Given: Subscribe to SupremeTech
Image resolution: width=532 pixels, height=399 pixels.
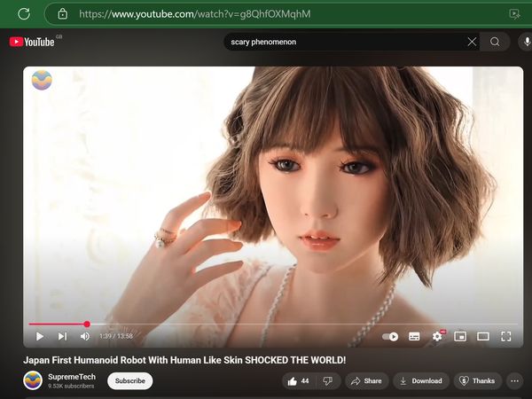Looking at the screenshot, I should point(130,380).
